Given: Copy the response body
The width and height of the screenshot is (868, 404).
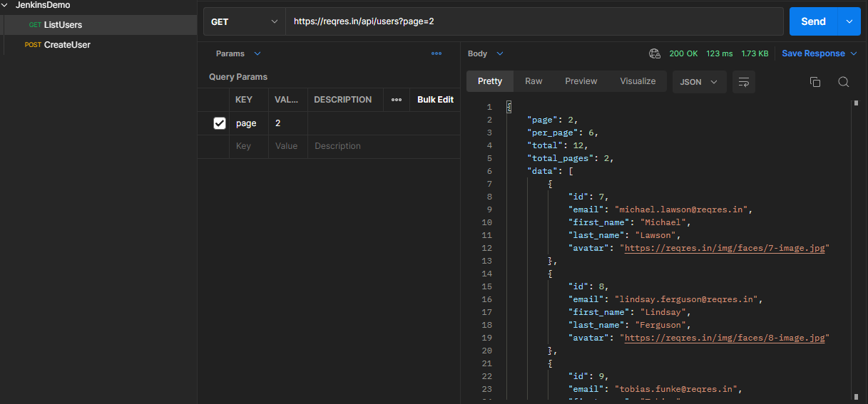Looking at the screenshot, I should [x=815, y=82].
